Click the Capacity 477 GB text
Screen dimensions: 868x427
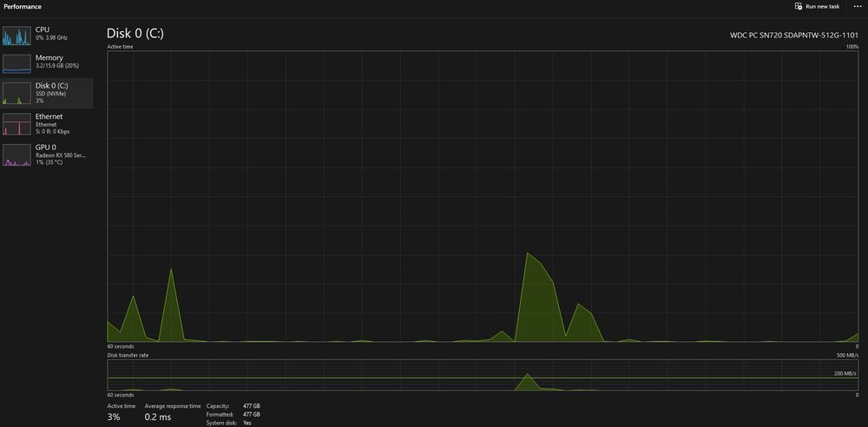(x=233, y=406)
